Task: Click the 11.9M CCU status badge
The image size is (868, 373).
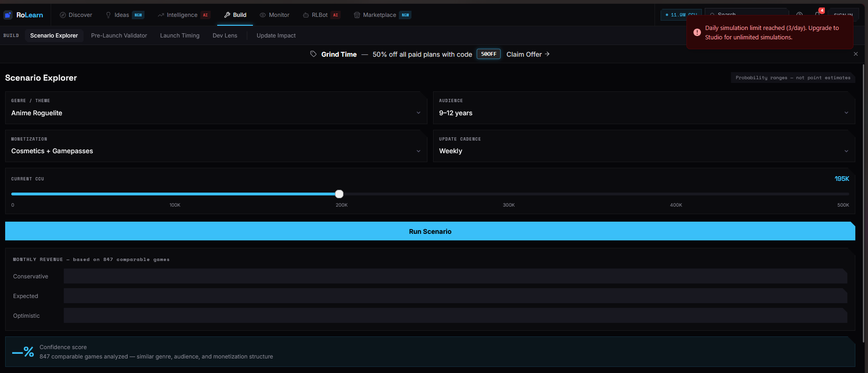Action: coord(681,15)
